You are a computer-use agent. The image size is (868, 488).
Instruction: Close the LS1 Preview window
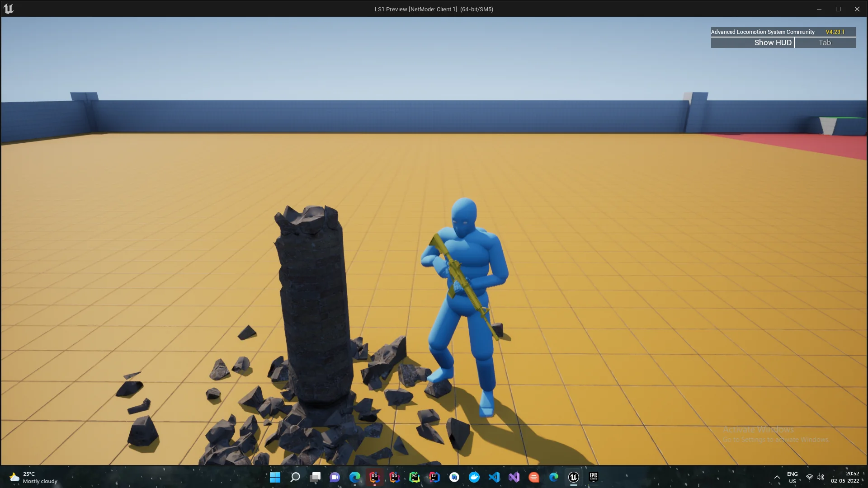point(857,9)
